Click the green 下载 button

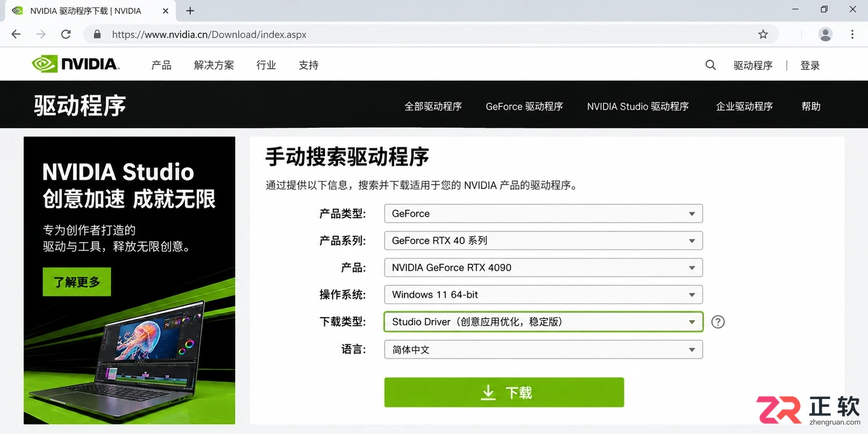pyautogui.click(x=504, y=392)
